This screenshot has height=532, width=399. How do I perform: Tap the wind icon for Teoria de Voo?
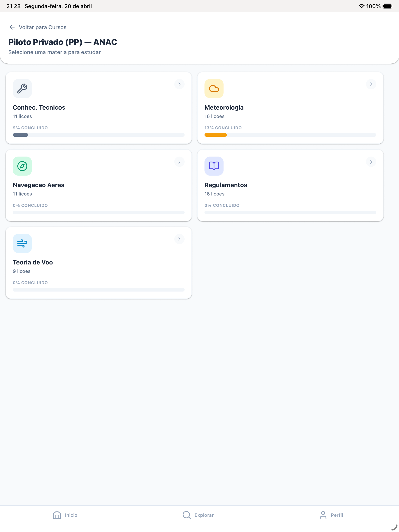click(x=22, y=243)
